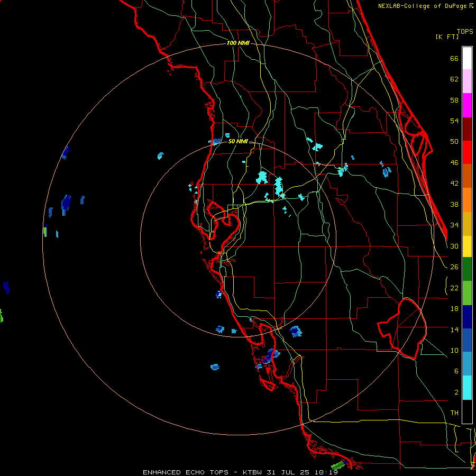Click the "31 JUL 25" date in caption
This screenshot has width=476, height=476.
288,472
